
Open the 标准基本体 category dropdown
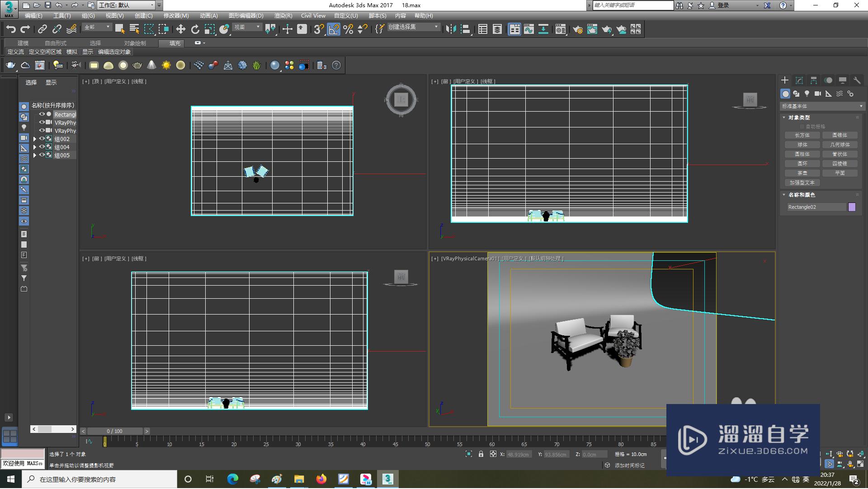tap(822, 106)
